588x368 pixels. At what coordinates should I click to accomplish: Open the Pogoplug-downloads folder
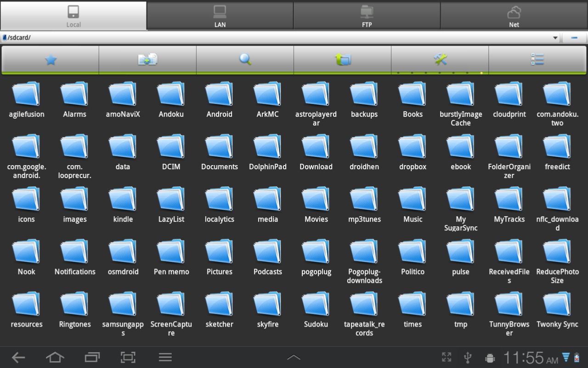point(364,261)
